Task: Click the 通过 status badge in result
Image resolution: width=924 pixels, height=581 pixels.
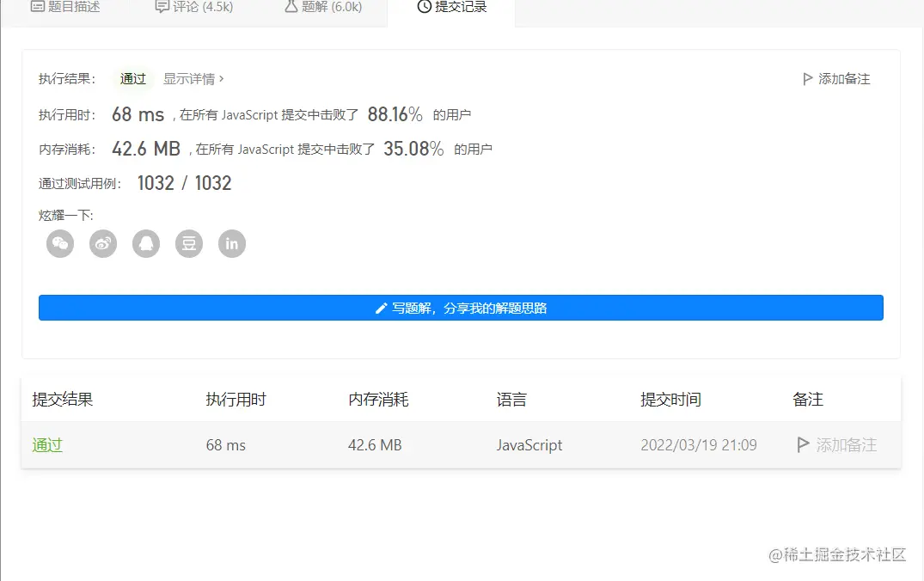Action: pos(132,79)
